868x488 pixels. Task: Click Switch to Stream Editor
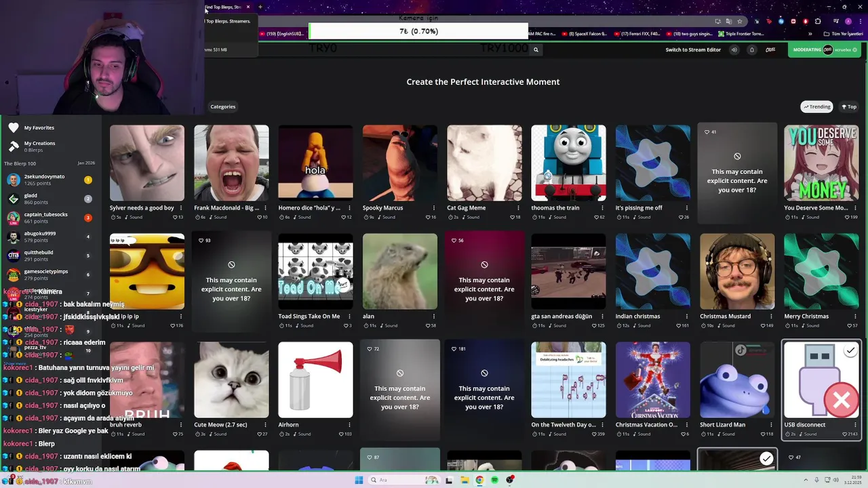coord(693,49)
